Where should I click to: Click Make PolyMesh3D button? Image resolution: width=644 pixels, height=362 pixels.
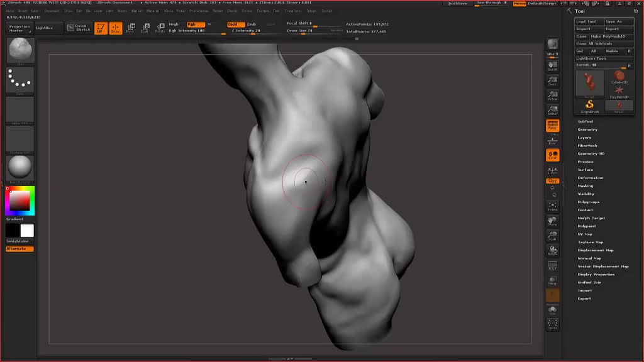tap(611, 36)
